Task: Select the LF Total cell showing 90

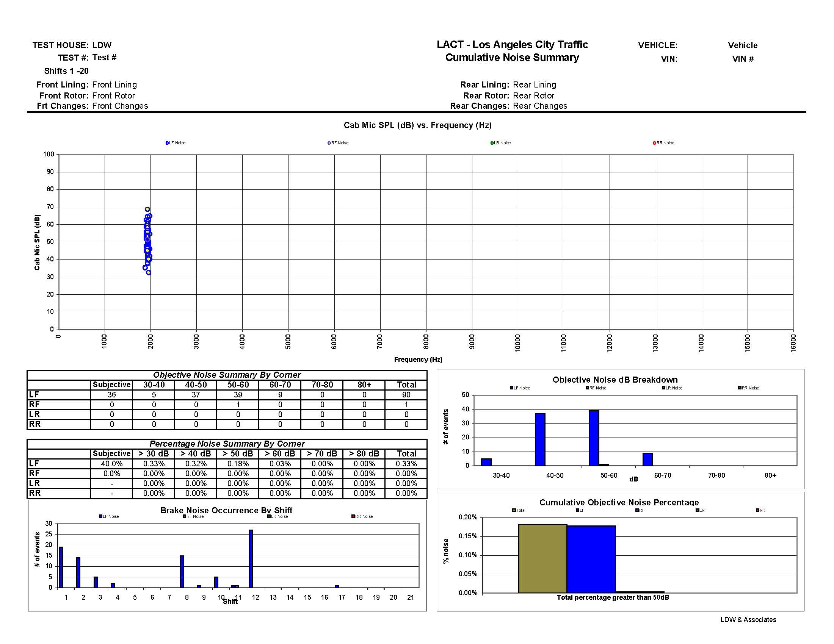Action: [x=406, y=394]
